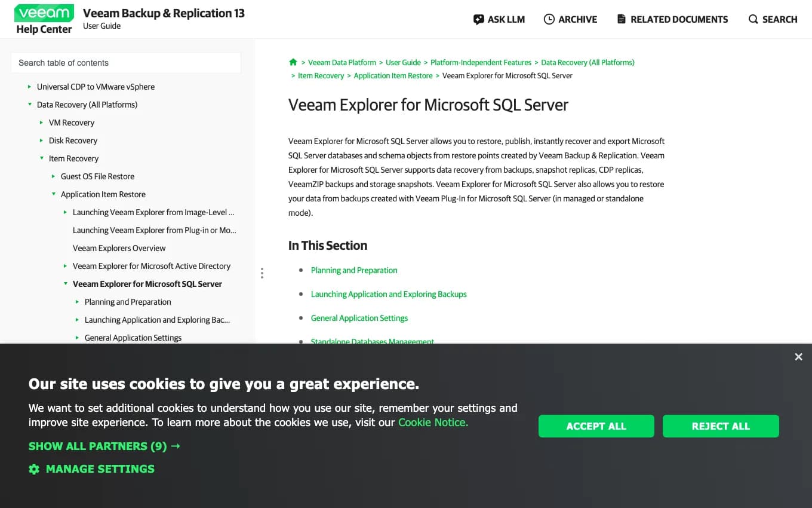
Task: Expand the Disk Recovery arrow
Action: click(42, 140)
